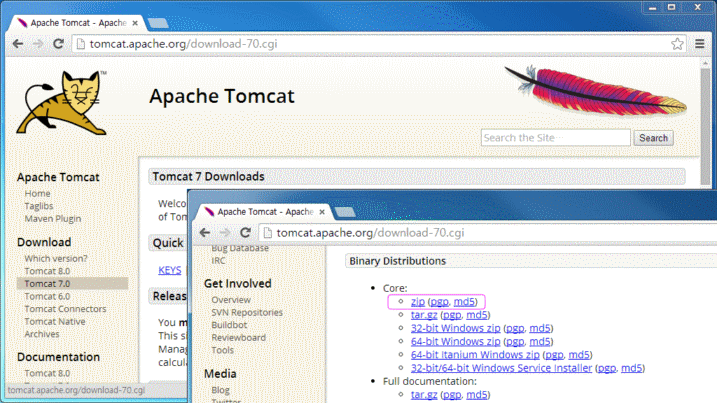Image resolution: width=717 pixels, height=403 pixels.
Task: Open Chrome hamburger menu
Action: tap(700, 44)
